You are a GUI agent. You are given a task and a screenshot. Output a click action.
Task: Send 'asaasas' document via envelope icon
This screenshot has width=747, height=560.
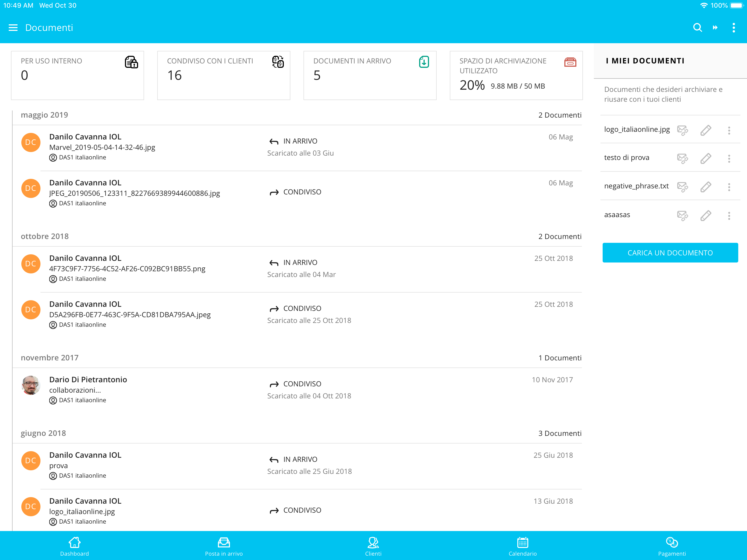click(x=682, y=215)
